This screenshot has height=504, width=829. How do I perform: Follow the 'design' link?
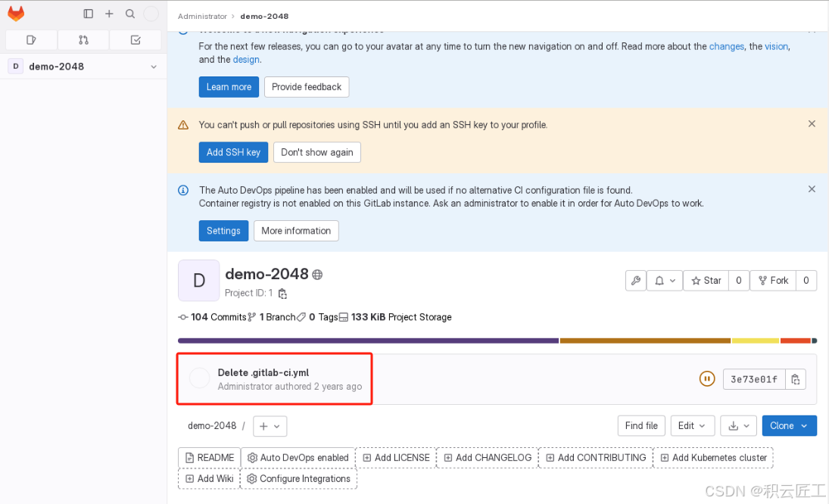click(x=246, y=60)
